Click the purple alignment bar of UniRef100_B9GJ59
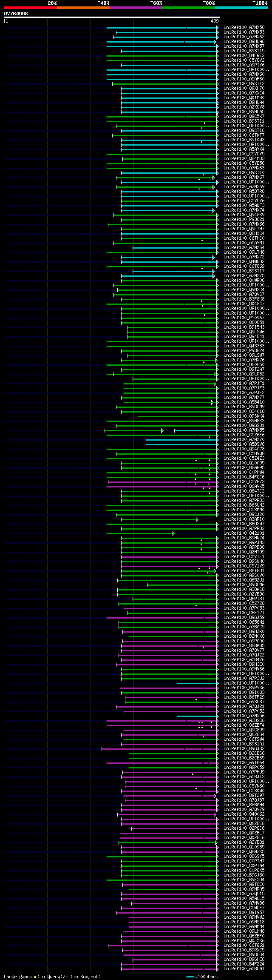The width and height of the screenshot is (272, 980). click(162, 618)
